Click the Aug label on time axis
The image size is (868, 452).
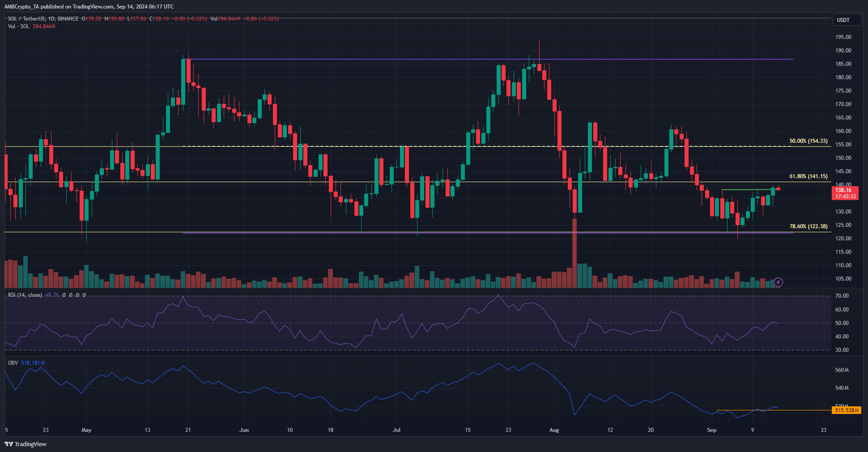(x=554, y=430)
